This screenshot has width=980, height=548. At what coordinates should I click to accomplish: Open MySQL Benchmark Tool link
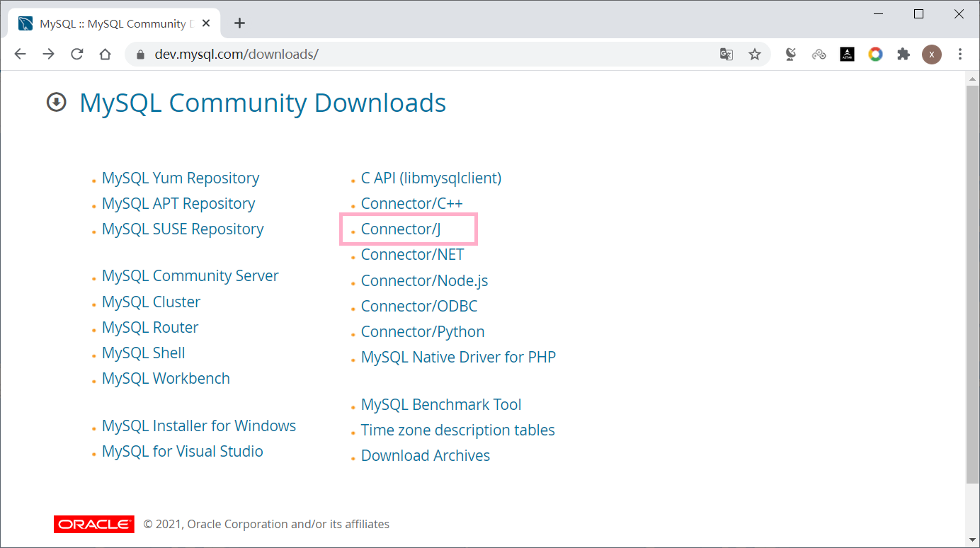click(x=441, y=404)
